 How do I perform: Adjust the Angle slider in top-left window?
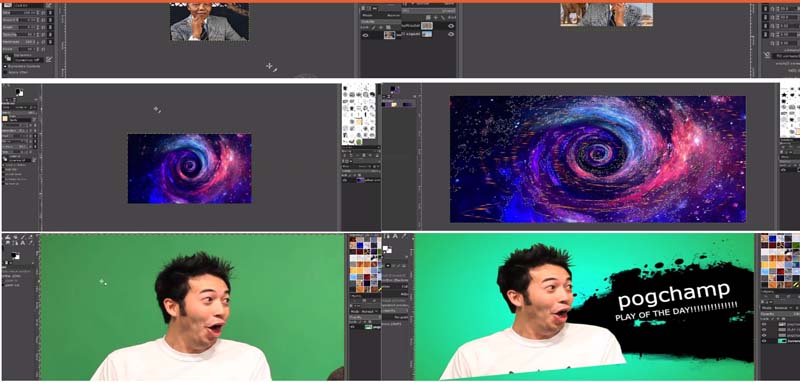pos(19,27)
